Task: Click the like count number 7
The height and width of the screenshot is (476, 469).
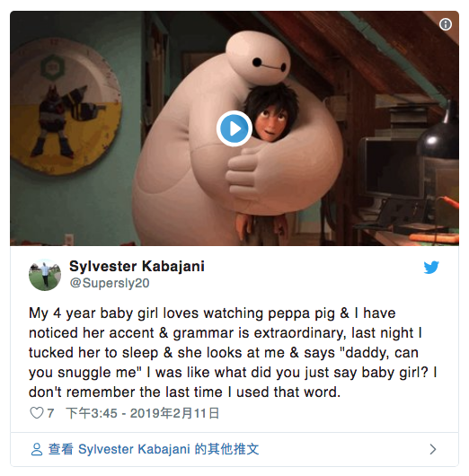Action: coord(50,413)
